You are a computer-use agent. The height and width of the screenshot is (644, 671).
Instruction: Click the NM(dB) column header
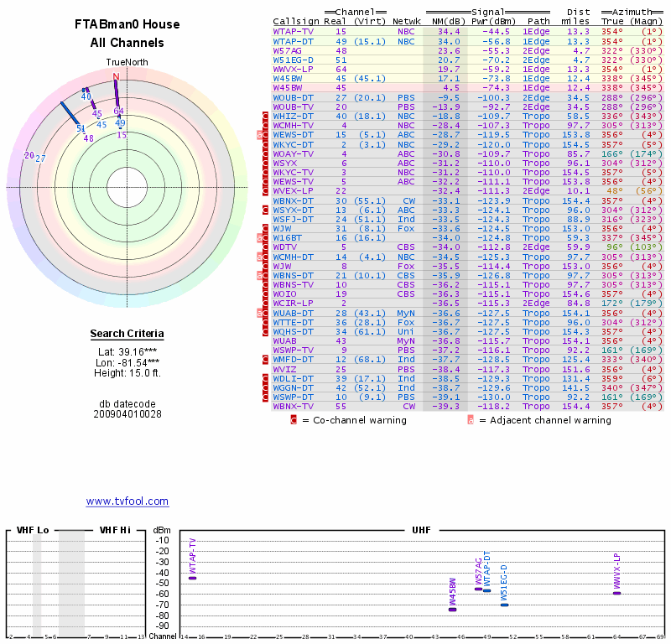point(449,22)
